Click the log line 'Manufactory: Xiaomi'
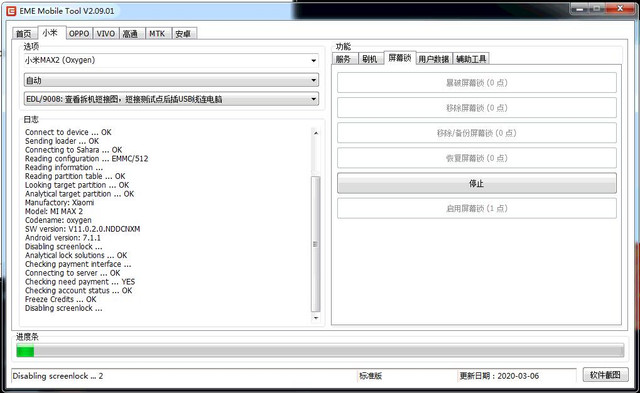This screenshot has width=640, height=393. pyautogui.click(x=60, y=203)
